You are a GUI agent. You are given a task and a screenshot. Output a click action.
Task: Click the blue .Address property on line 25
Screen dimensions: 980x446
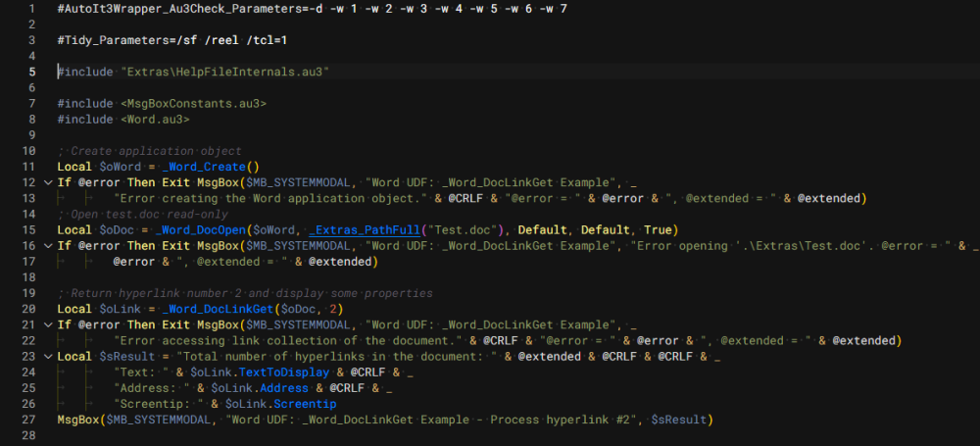tap(284, 388)
